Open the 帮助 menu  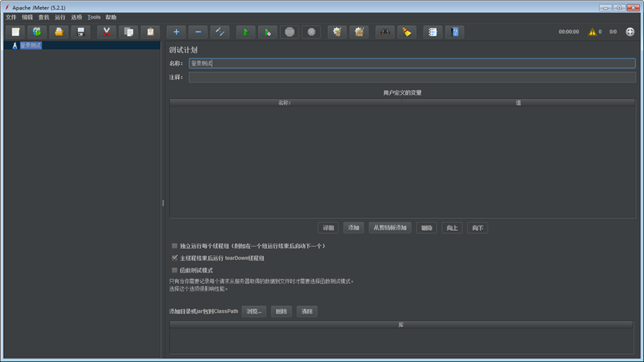[x=111, y=17]
